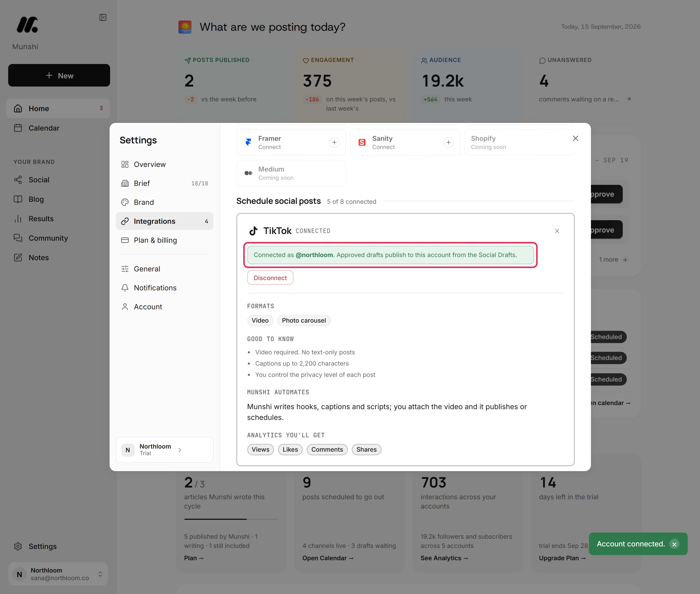Click the Shopify Coming soon card
Viewport: 700px width, 594px height.
[x=519, y=142]
